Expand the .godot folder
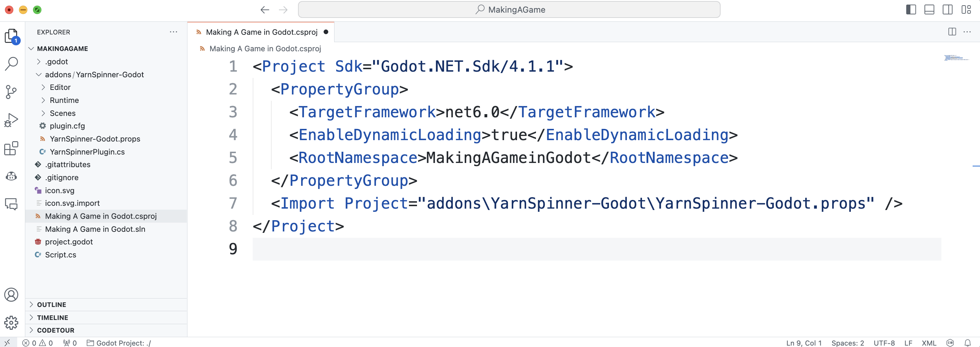Viewport: 980px width, 347px height. pyautogui.click(x=56, y=62)
